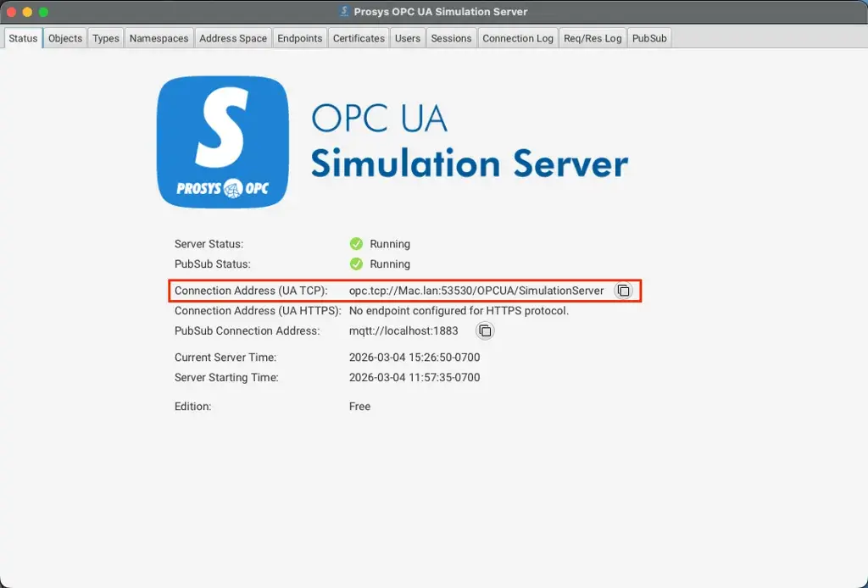Copy the PubSub connection address

485,330
